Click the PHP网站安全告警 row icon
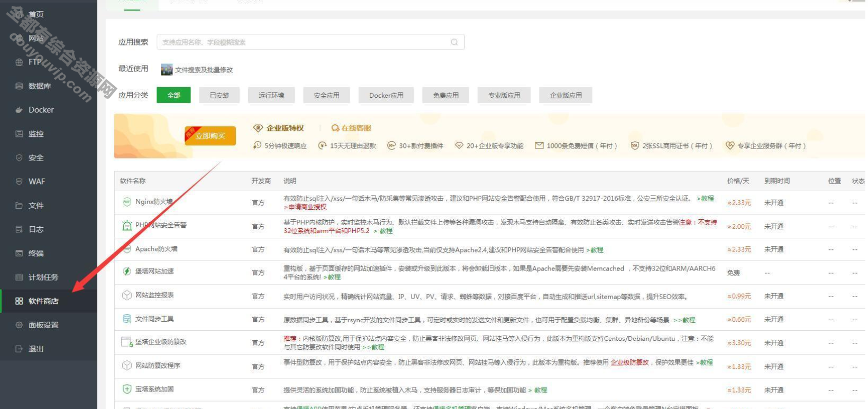The height and width of the screenshot is (409, 868). pyautogui.click(x=127, y=226)
